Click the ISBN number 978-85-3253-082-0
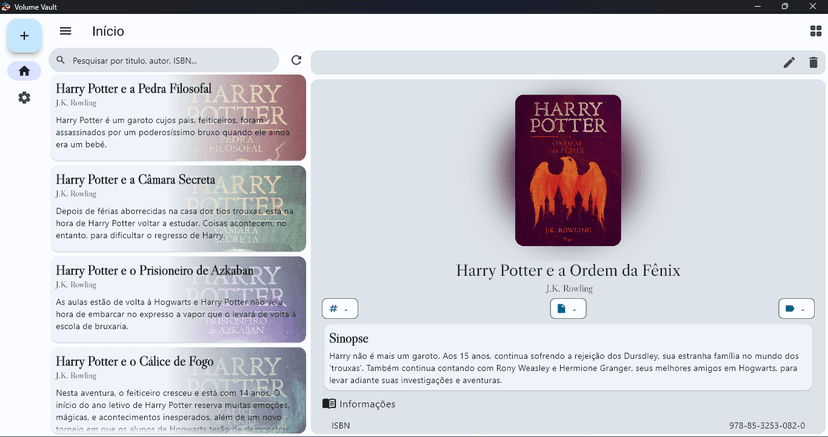This screenshot has width=828, height=437. tap(767, 426)
